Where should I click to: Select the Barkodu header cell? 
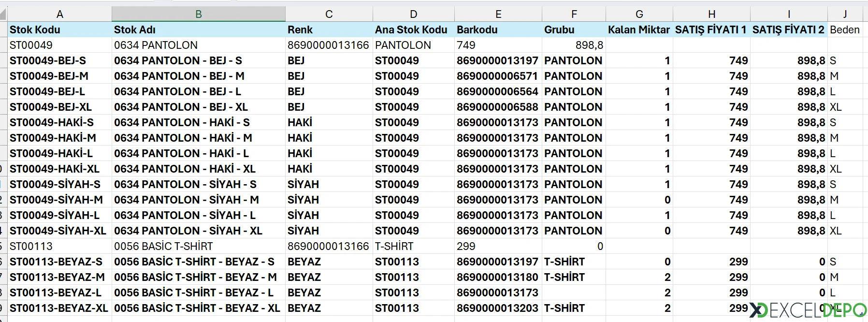[477, 29]
